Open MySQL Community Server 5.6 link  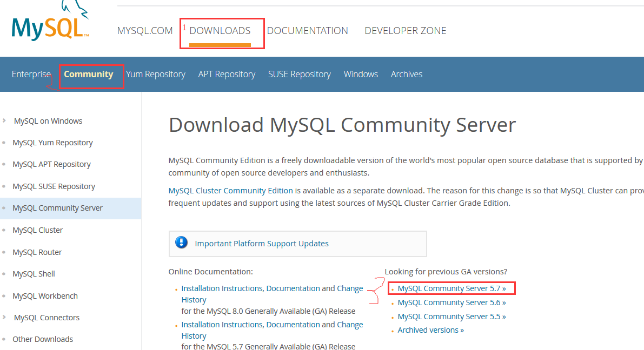point(452,302)
